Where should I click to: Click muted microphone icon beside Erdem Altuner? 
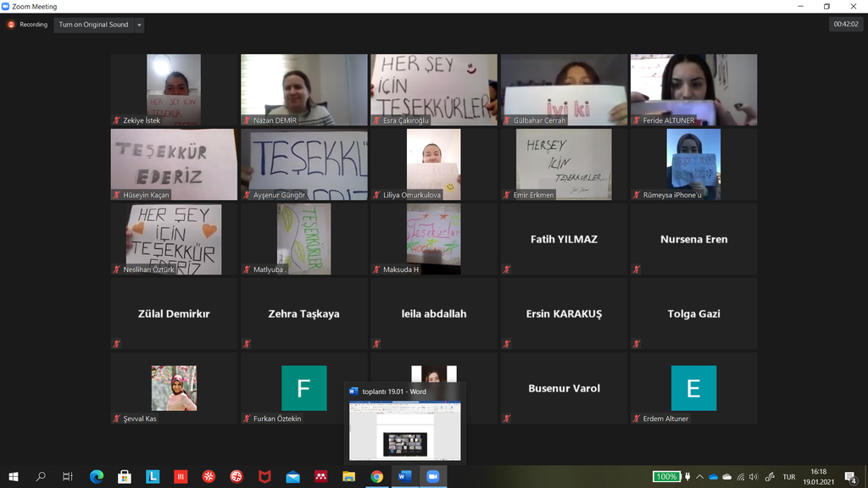636,419
